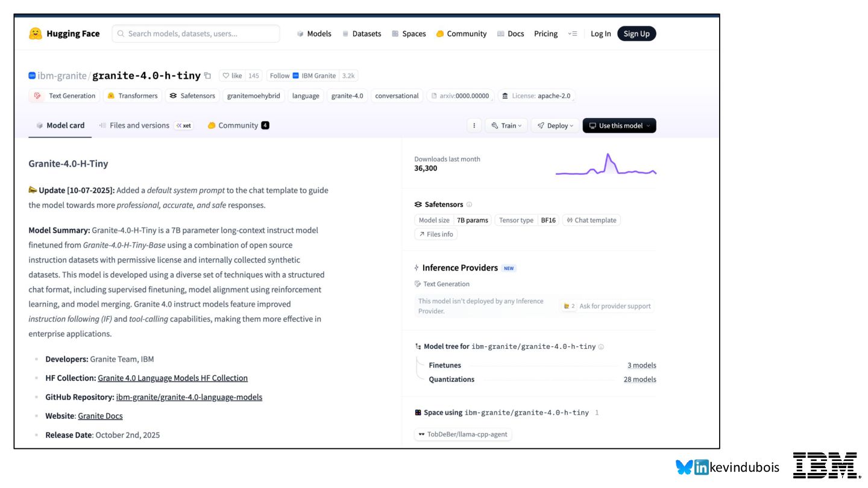The image size is (868, 488).
Task: Open Pricing in top navigation
Action: [546, 34]
